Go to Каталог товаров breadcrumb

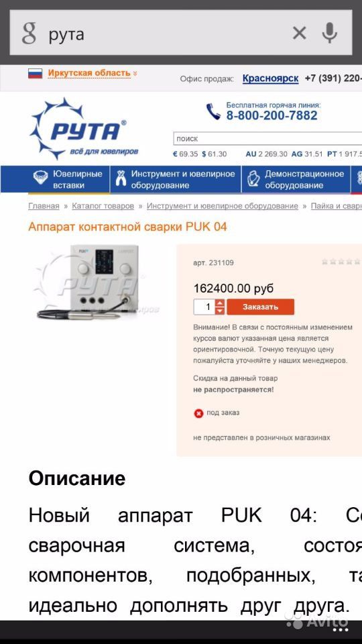click(x=103, y=206)
